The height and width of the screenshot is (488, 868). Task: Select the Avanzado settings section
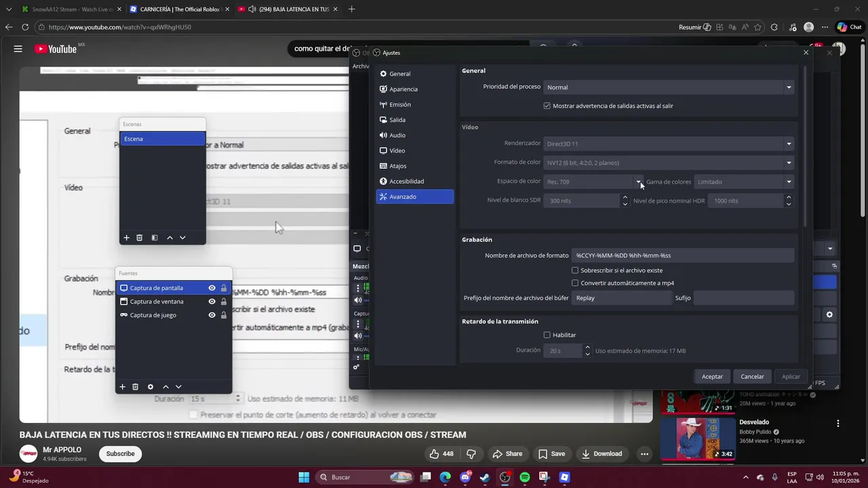pyautogui.click(x=414, y=197)
